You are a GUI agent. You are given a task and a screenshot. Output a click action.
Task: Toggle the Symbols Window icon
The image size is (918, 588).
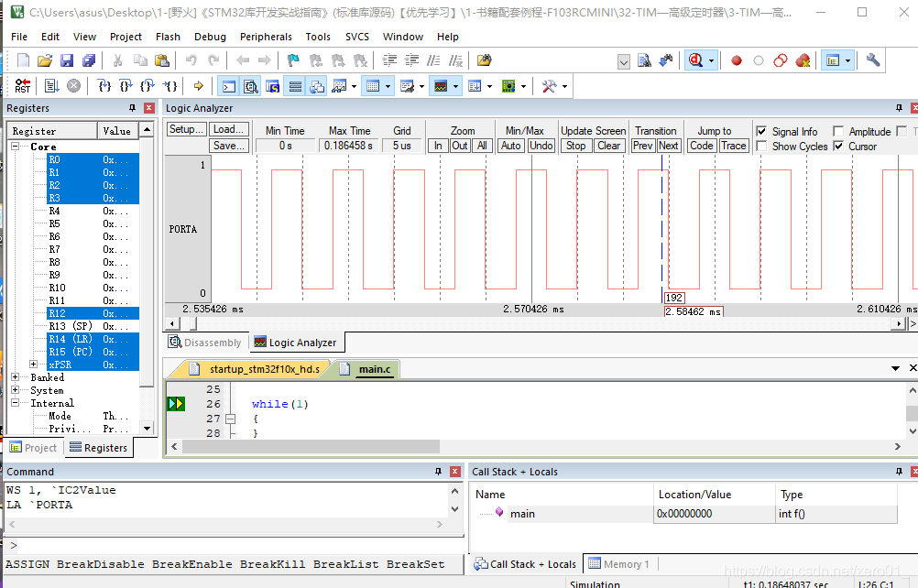coord(273,87)
